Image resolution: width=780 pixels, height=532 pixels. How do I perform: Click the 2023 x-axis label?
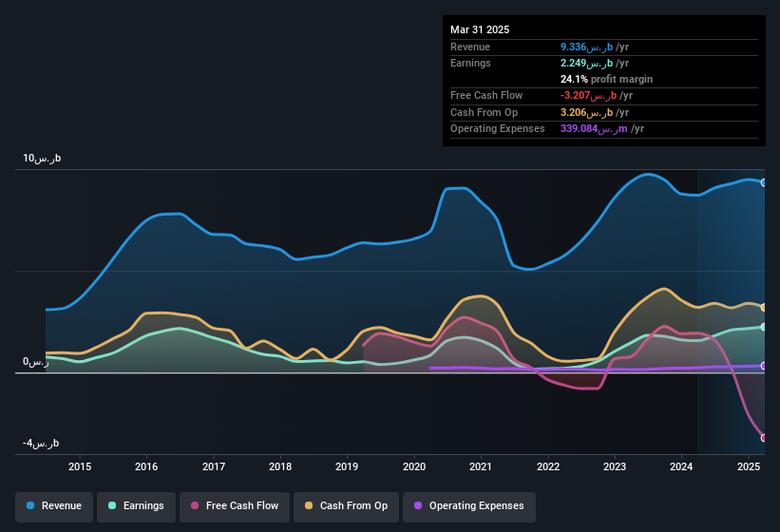615,466
